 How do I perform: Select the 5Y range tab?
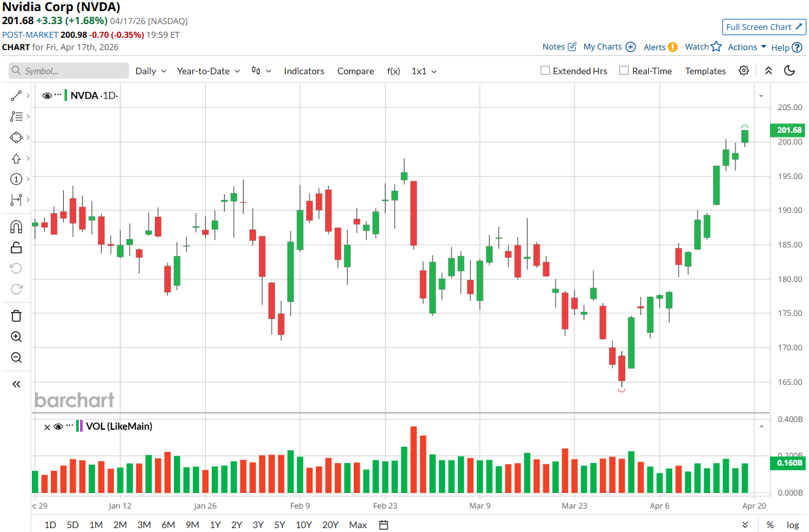click(x=279, y=525)
